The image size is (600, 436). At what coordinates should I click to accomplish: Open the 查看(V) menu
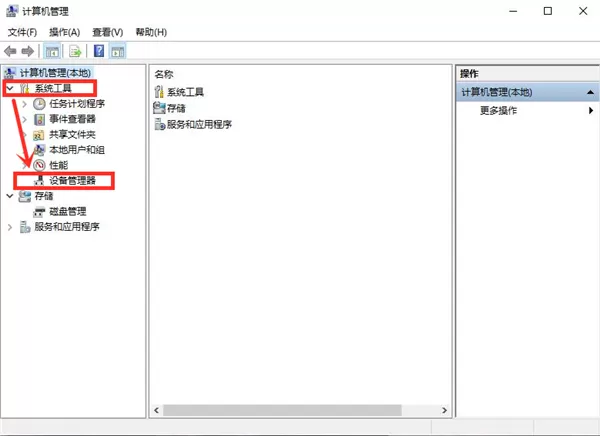(x=108, y=32)
